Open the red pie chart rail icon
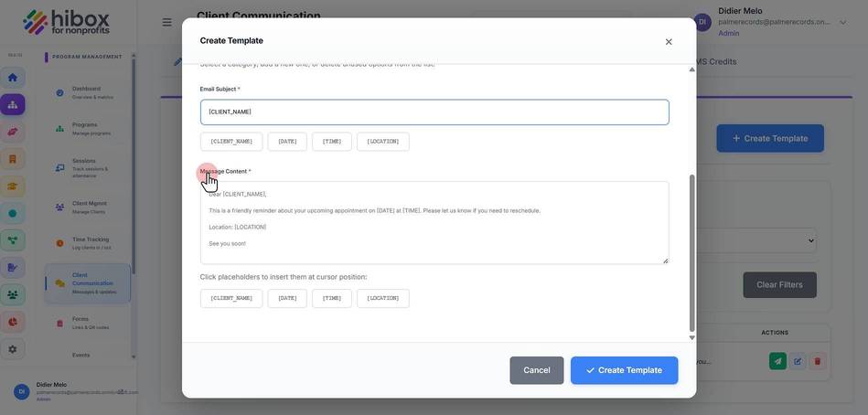This screenshot has height=415, width=868. click(x=12, y=322)
